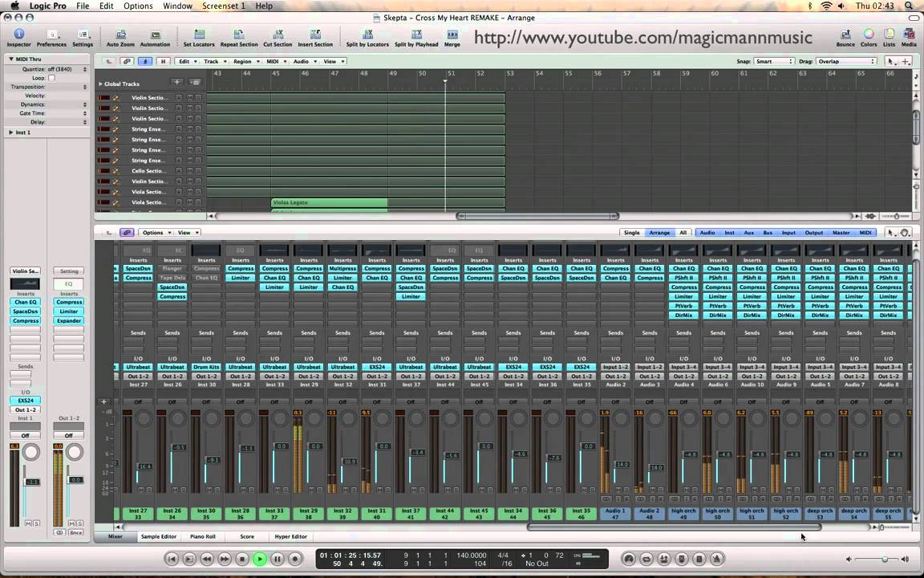Open the Arrange Edit dropdown menu
Viewport: 924px width, 578px height.
click(187, 61)
